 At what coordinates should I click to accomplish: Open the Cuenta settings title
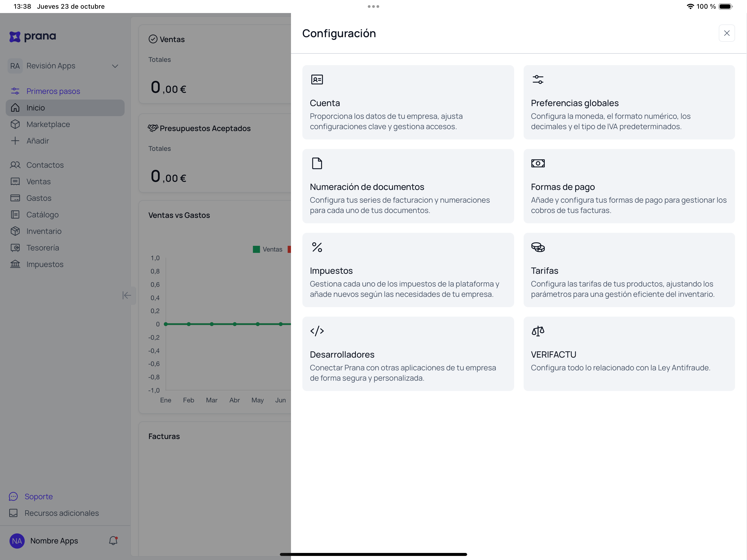pos(325,103)
